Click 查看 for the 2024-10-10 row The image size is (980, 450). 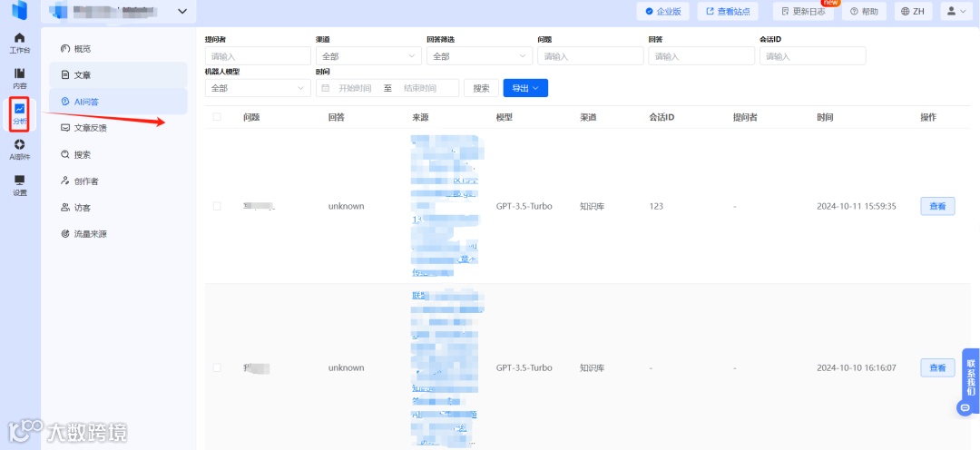[x=937, y=367]
